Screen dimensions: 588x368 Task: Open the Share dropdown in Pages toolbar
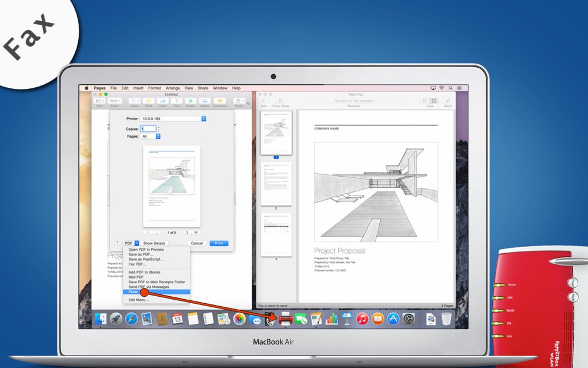pos(239,101)
